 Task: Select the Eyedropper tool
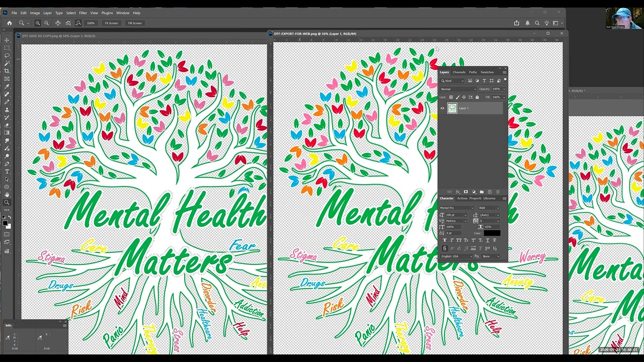click(x=7, y=86)
